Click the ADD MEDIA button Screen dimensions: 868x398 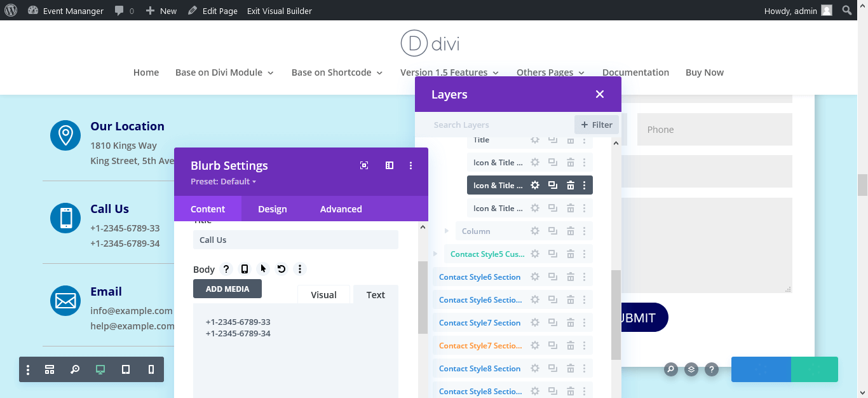pyautogui.click(x=227, y=289)
